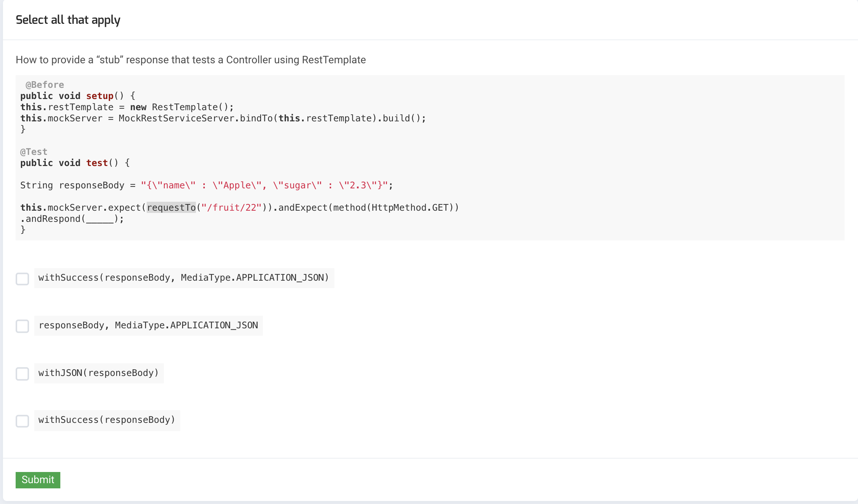The image size is (858, 504).
Task: Check the withSuccess(responseBody, MediaType.APPLICATION_JSON) checkbox
Action: (22, 279)
